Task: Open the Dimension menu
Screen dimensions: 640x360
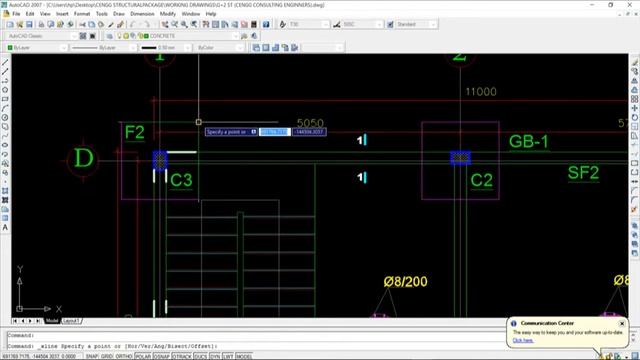Action: pyautogui.click(x=142, y=14)
